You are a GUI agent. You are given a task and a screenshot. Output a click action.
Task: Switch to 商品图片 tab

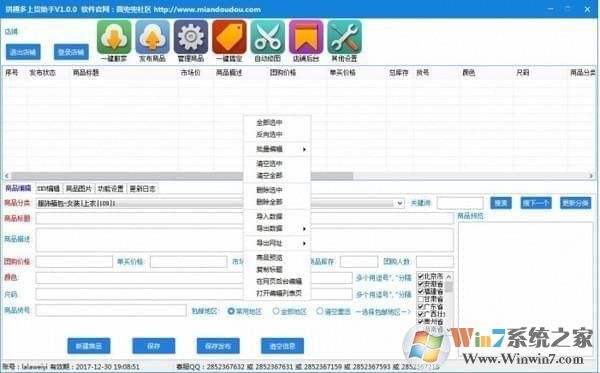click(x=79, y=189)
